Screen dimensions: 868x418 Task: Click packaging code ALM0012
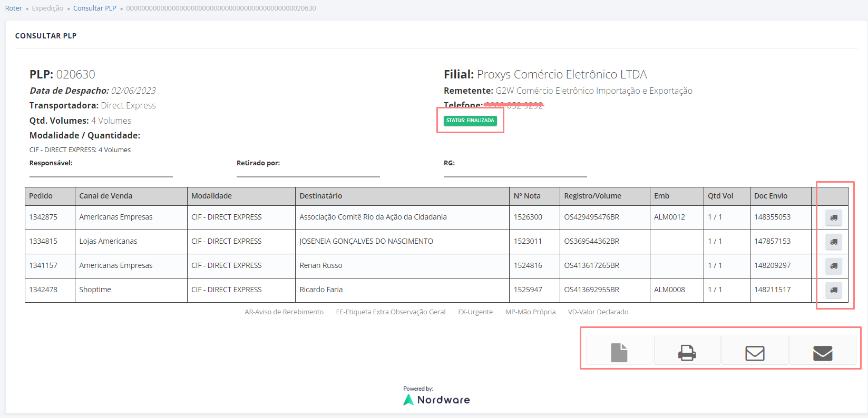(669, 217)
